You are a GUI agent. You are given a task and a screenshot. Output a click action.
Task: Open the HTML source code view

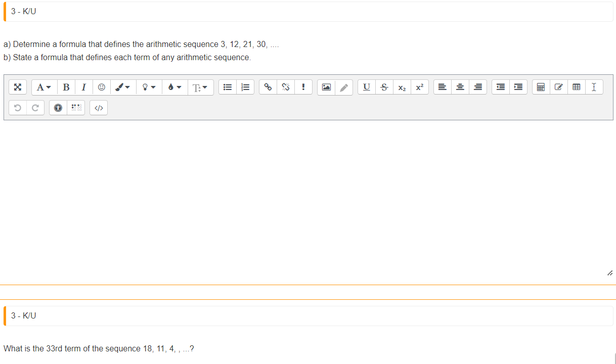(98, 107)
